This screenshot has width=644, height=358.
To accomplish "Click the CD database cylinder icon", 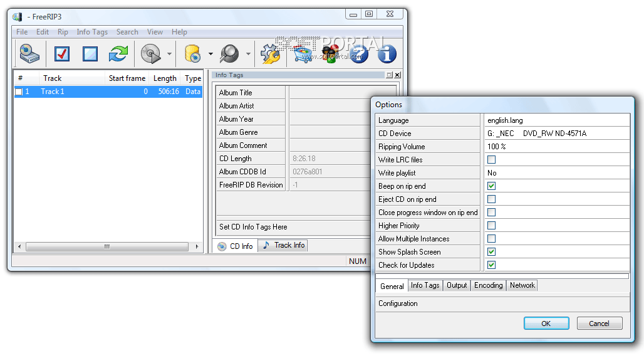I will (192, 54).
